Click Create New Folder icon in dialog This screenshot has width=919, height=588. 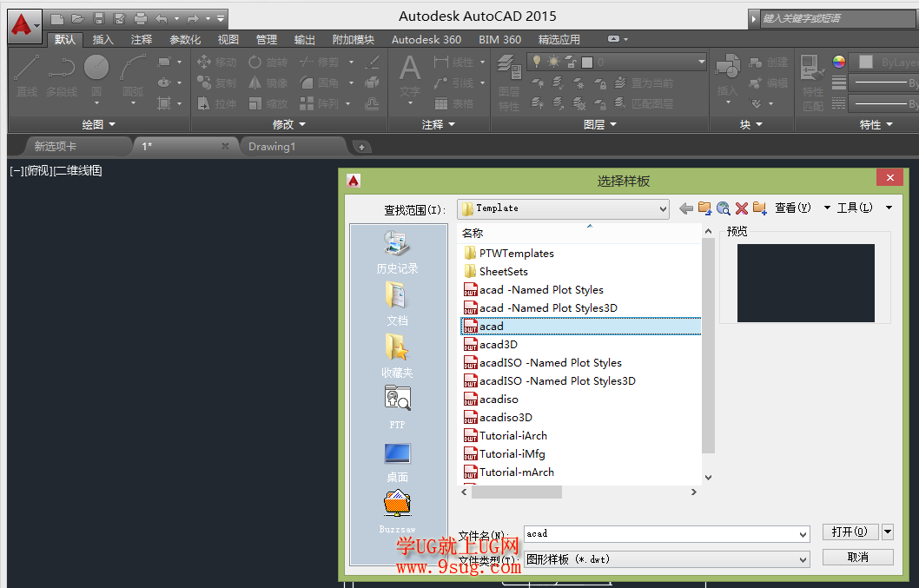(760, 208)
